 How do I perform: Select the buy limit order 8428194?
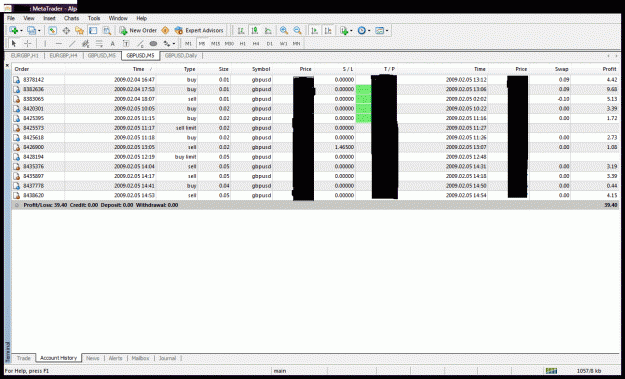pyautogui.click(x=316, y=157)
